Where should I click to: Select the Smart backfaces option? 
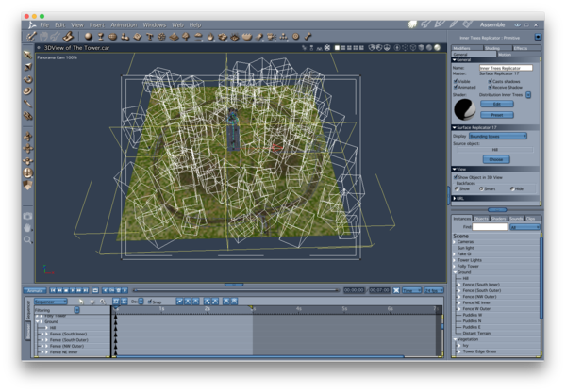coord(481,188)
